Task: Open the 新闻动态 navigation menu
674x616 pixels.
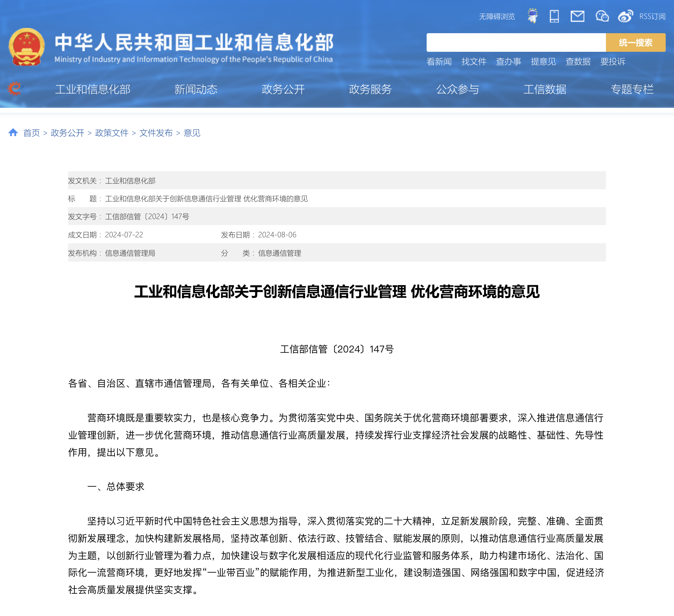Action: [x=196, y=89]
